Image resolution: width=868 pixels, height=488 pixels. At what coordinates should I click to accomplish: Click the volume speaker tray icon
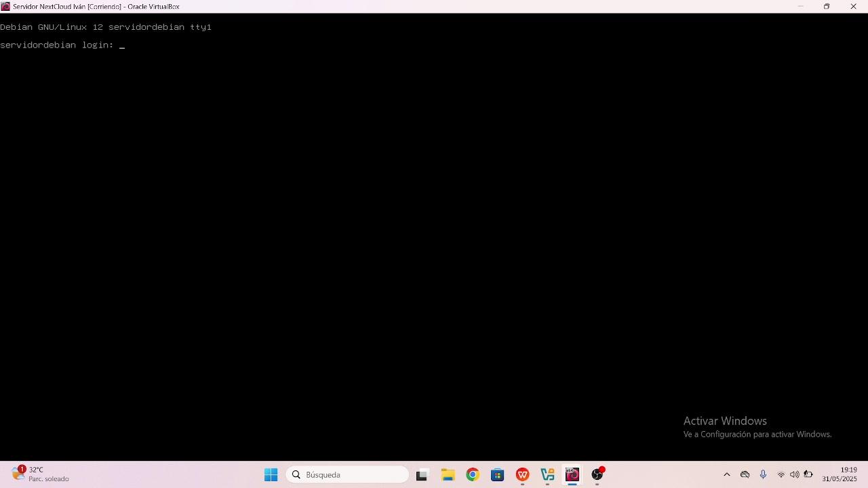coord(794,474)
